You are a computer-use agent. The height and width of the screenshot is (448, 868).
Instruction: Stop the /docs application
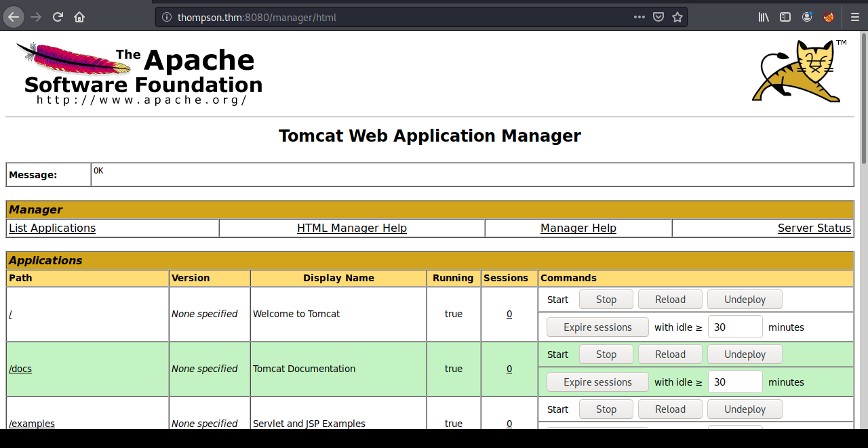pos(606,354)
